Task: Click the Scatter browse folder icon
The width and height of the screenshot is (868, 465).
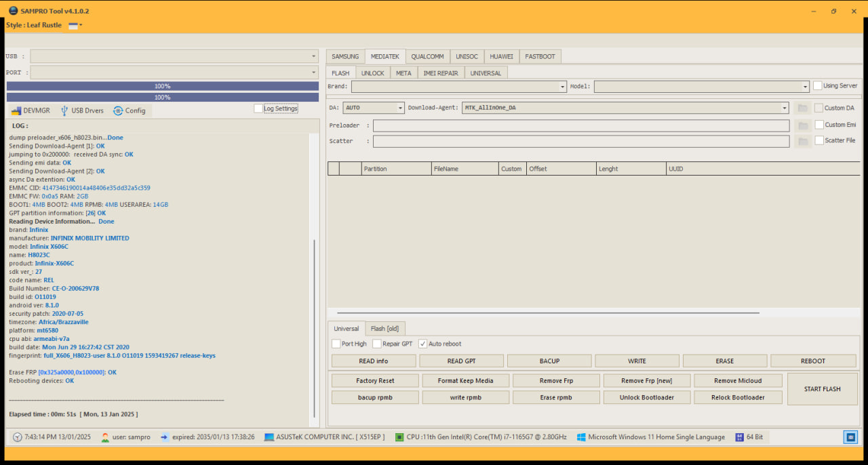Action: [803, 141]
